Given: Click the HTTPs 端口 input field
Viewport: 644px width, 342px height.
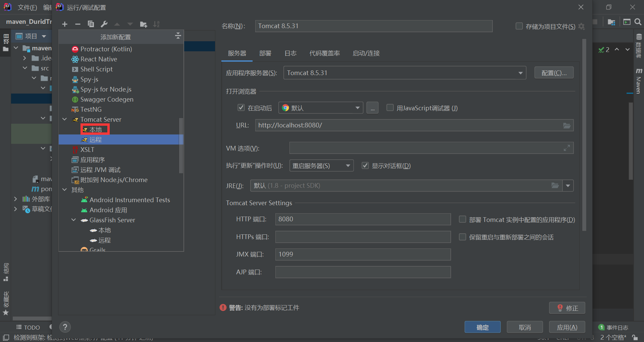Looking at the screenshot, I should pyautogui.click(x=363, y=237).
